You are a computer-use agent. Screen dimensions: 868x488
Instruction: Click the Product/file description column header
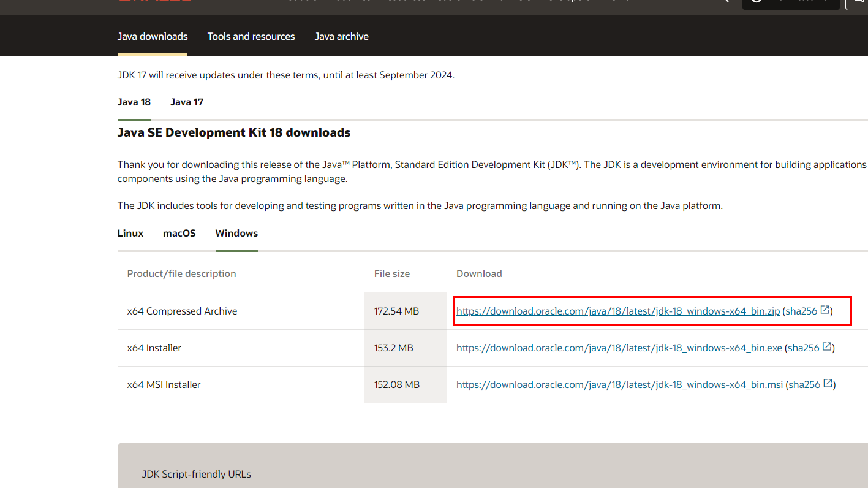click(181, 273)
